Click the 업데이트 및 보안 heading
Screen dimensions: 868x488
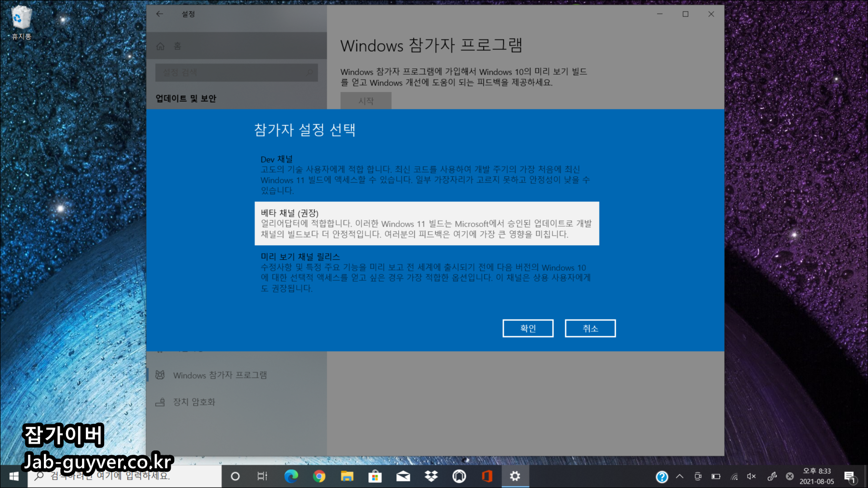tap(186, 98)
